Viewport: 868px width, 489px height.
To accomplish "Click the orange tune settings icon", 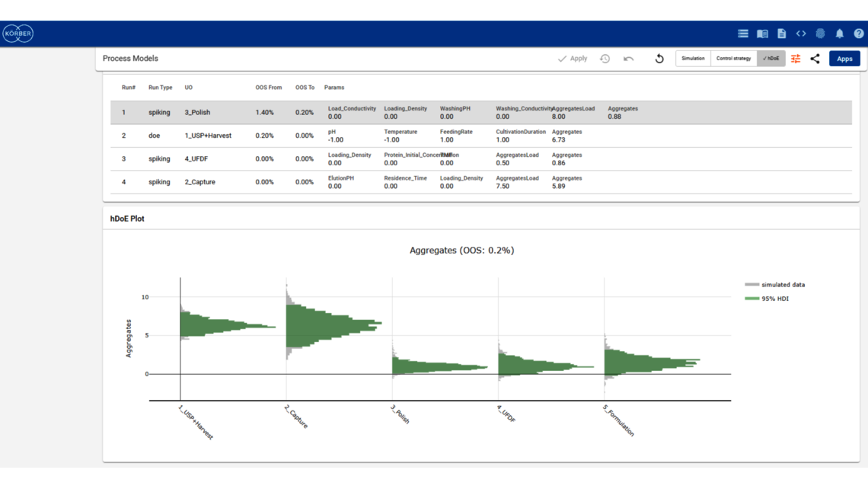I will (796, 59).
